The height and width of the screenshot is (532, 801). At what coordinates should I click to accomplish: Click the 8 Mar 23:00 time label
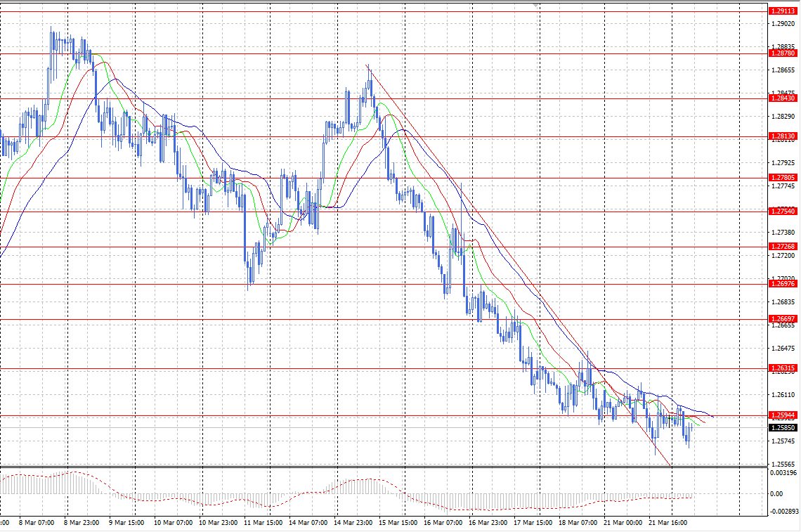click(x=82, y=523)
